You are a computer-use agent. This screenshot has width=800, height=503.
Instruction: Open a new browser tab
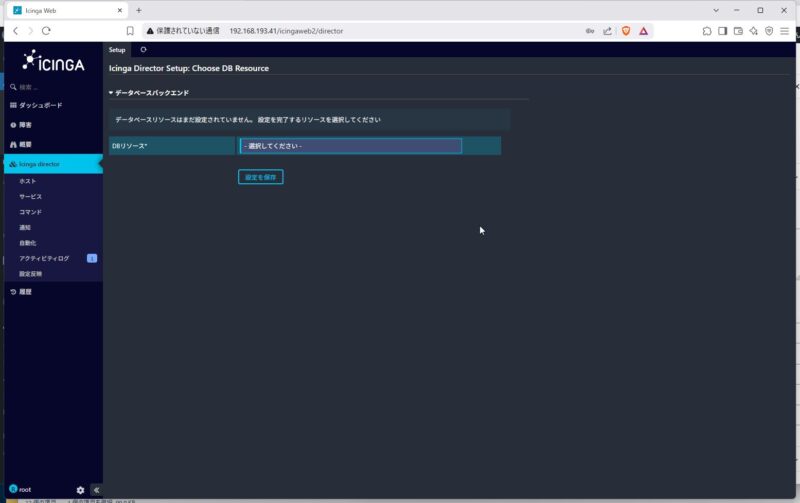click(x=139, y=10)
